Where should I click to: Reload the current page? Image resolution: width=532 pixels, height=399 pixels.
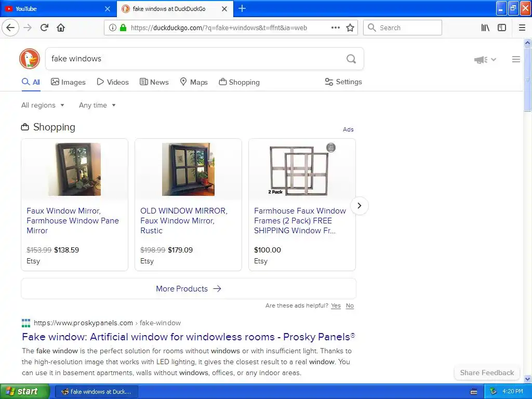[44, 28]
